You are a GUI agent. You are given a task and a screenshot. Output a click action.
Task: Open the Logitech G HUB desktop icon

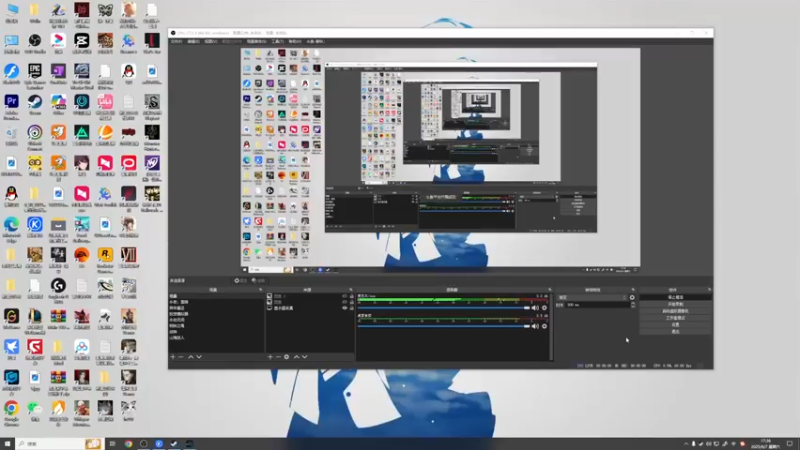click(58, 289)
